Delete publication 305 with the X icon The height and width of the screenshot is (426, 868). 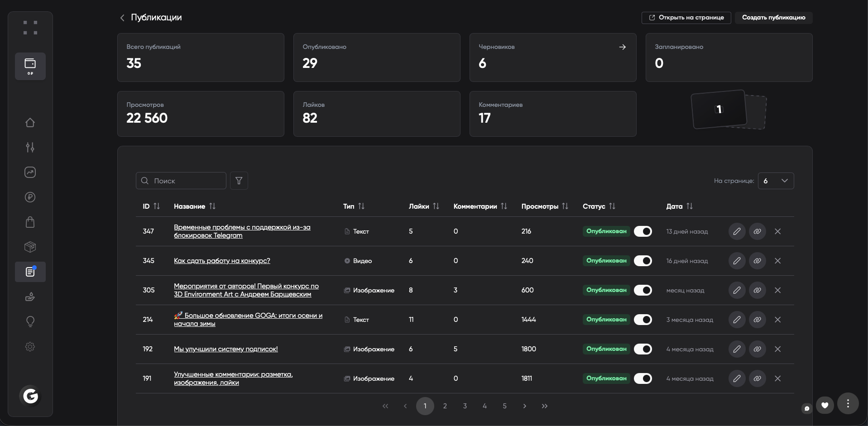(x=777, y=290)
